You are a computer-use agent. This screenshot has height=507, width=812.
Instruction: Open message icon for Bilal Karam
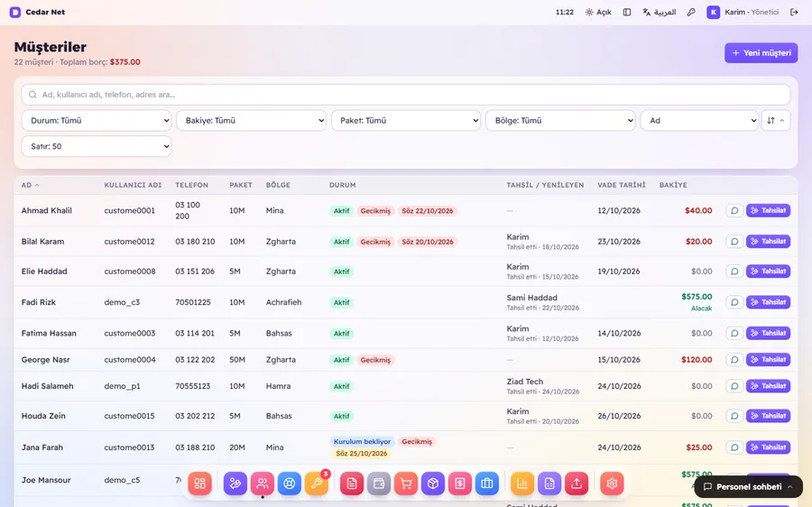[734, 242]
